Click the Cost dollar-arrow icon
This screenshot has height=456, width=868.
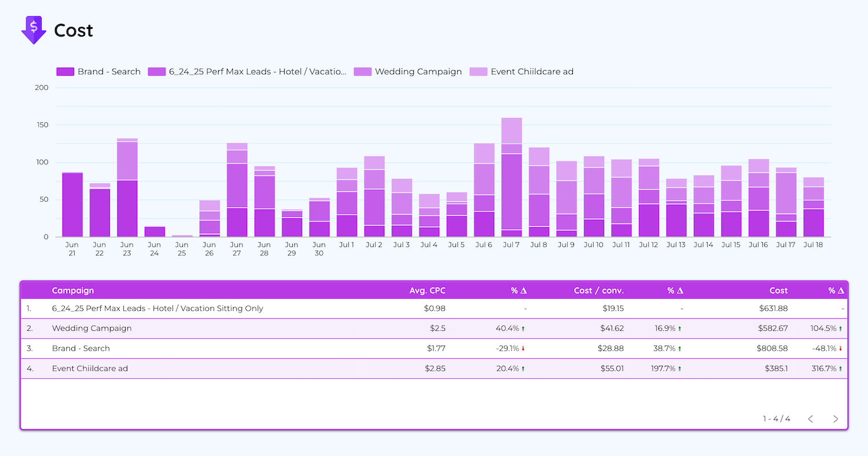pos(34,30)
